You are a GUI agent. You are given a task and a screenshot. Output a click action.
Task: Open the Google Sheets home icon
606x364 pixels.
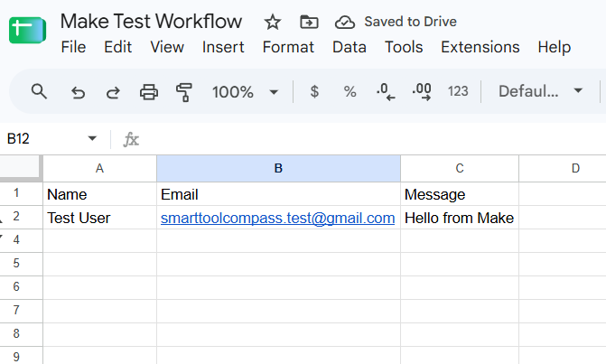tap(27, 30)
